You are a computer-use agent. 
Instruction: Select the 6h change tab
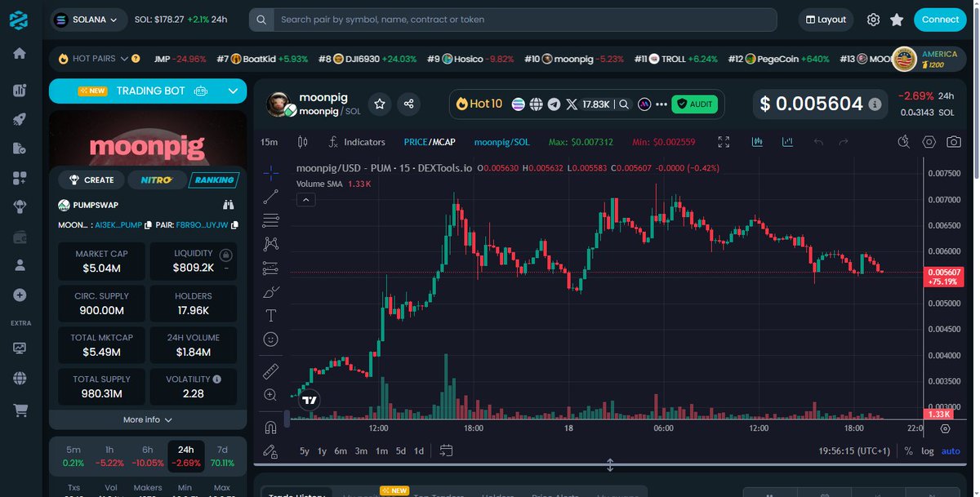[x=147, y=456]
